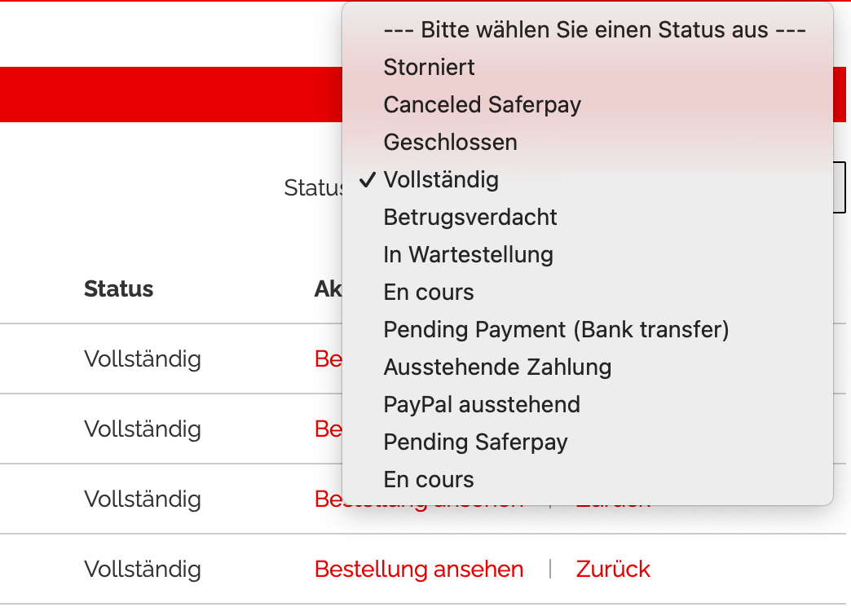The height and width of the screenshot is (616, 851).
Task: Pick 'En cours' directly below 'In Wartestellung'
Action: point(429,293)
